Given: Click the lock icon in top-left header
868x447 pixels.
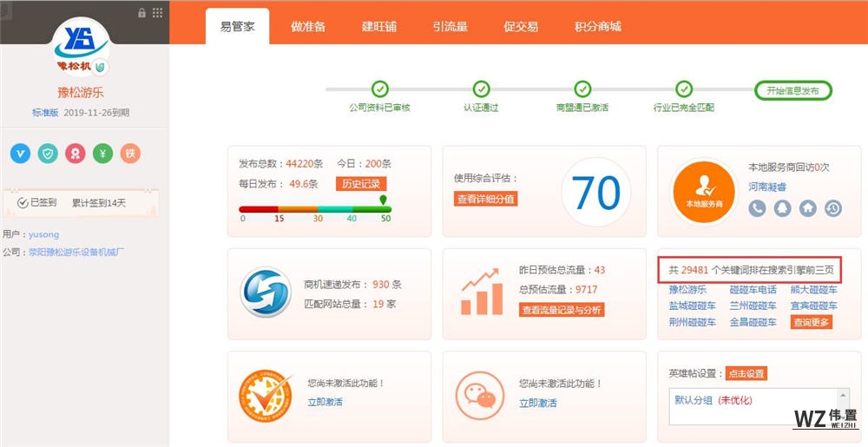Looking at the screenshot, I should (x=141, y=13).
